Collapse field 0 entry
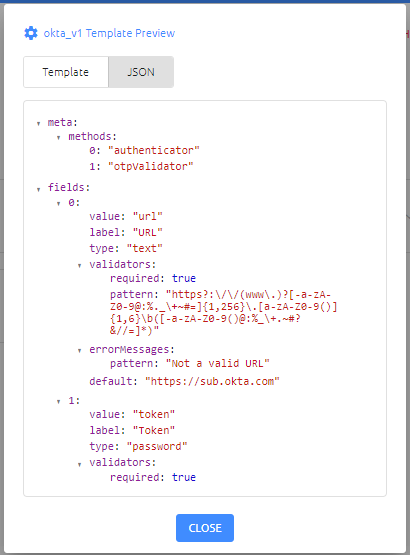The image size is (410, 555). point(59,203)
